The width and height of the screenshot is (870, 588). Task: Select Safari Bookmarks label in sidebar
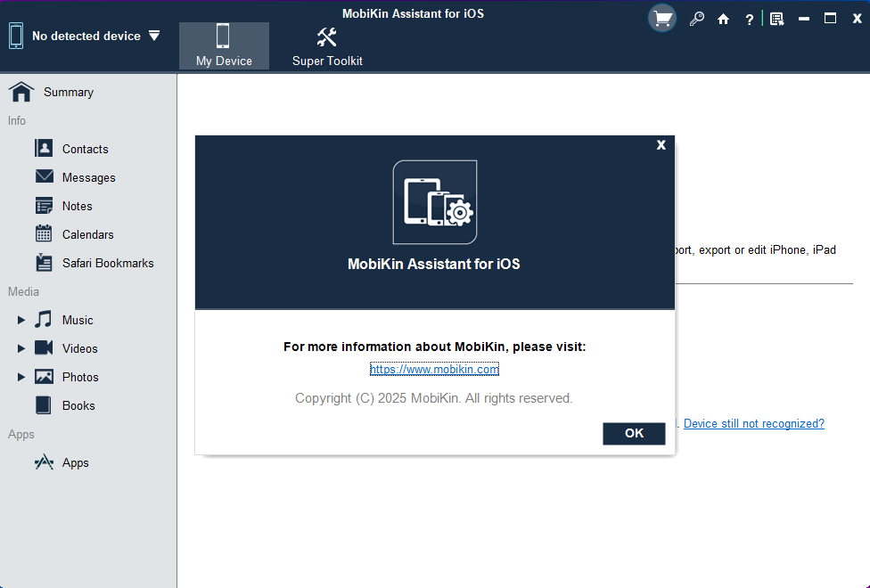pos(108,264)
